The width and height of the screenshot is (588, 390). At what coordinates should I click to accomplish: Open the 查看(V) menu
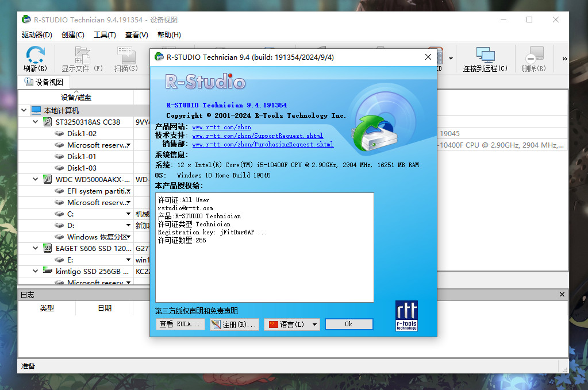point(136,35)
